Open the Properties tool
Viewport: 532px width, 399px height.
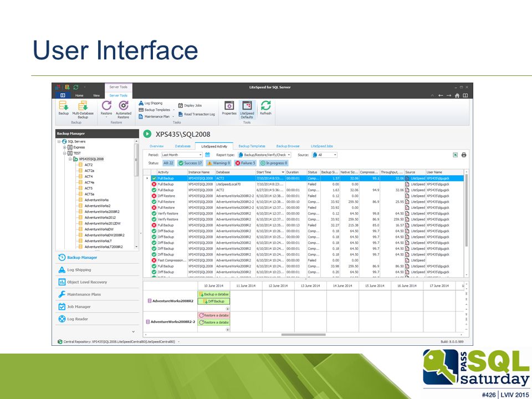click(x=229, y=108)
